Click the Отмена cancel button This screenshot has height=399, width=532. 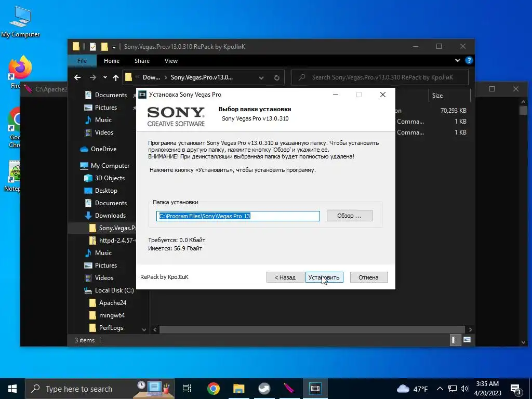(368, 277)
